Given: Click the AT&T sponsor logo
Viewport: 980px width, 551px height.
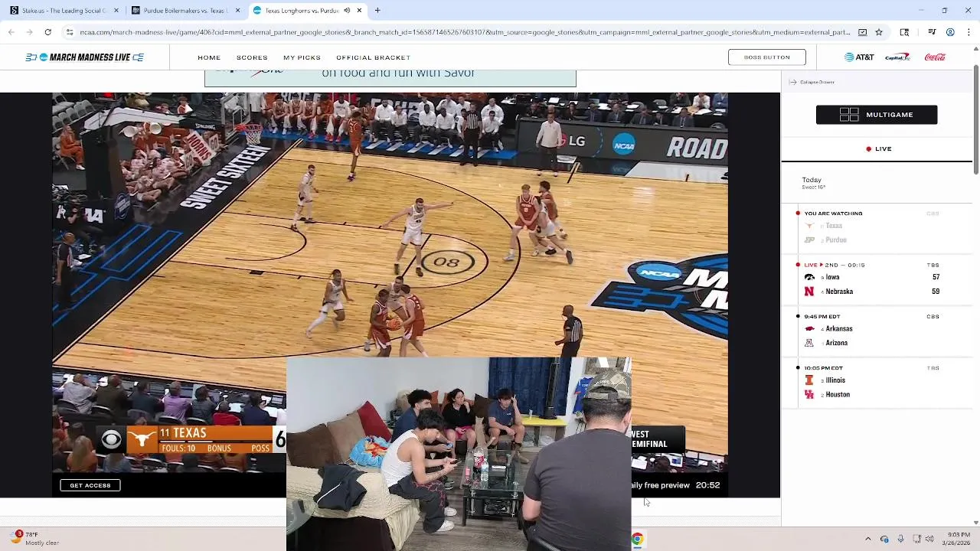Looking at the screenshot, I should coord(859,57).
